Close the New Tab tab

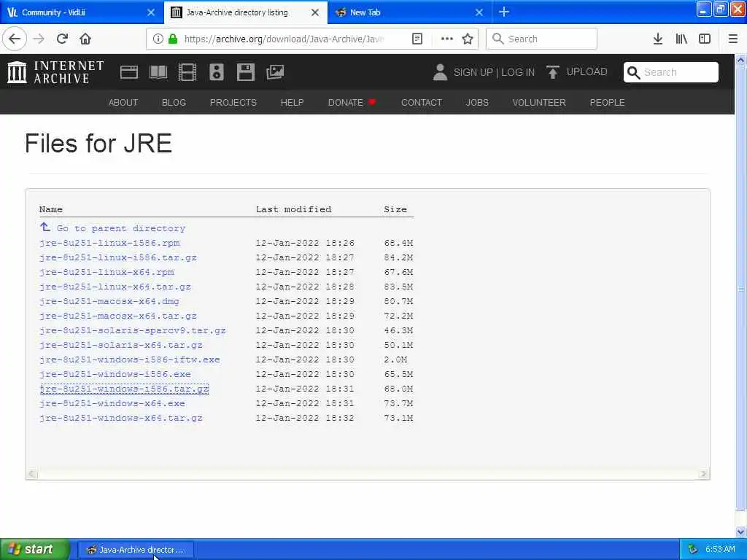point(479,12)
